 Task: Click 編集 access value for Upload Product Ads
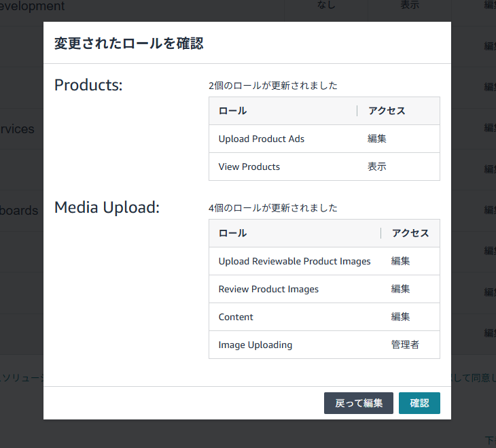tap(377, 139)
